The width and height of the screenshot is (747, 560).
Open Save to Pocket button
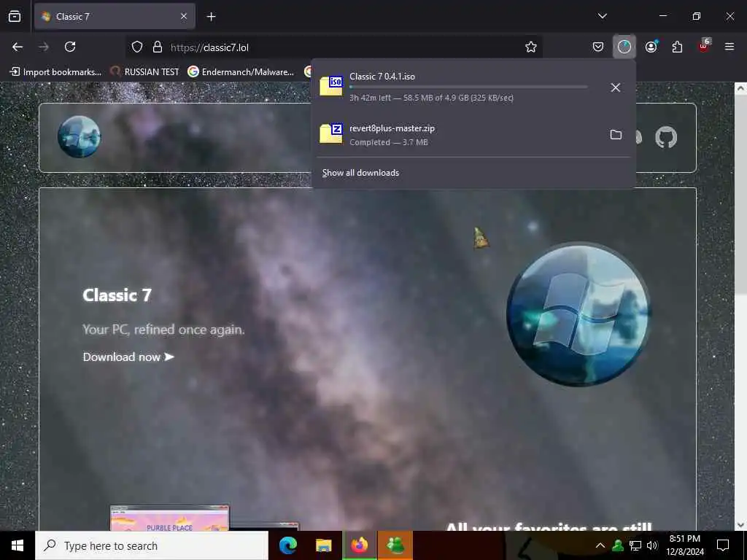[598, 47]
